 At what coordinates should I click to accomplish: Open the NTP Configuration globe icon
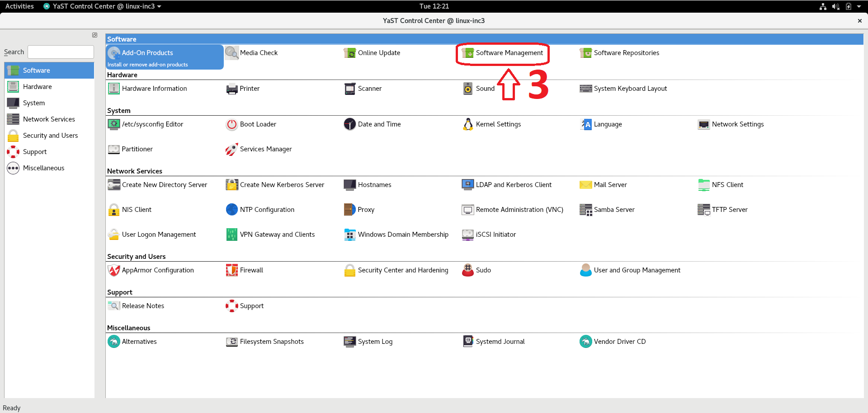click(x=232, y=210)
